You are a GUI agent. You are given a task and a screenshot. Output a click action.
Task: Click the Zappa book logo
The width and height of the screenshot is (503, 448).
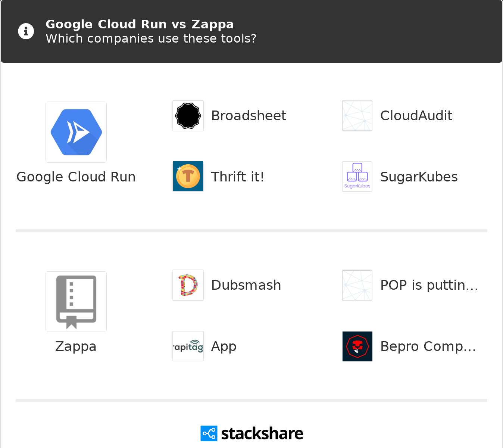tap(76, 302)
